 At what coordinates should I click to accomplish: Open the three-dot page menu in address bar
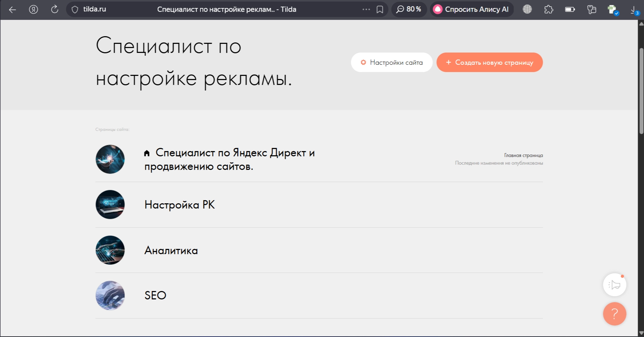pos(366,9)
